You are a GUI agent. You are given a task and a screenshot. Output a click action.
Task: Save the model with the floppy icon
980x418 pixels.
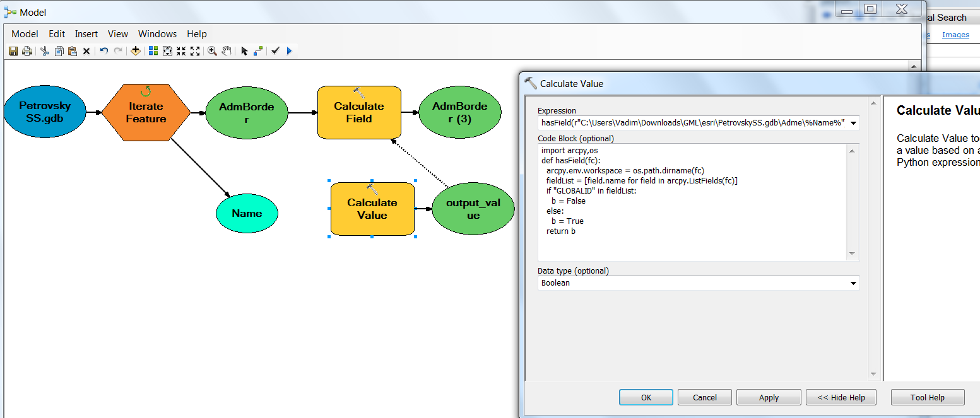13,51
